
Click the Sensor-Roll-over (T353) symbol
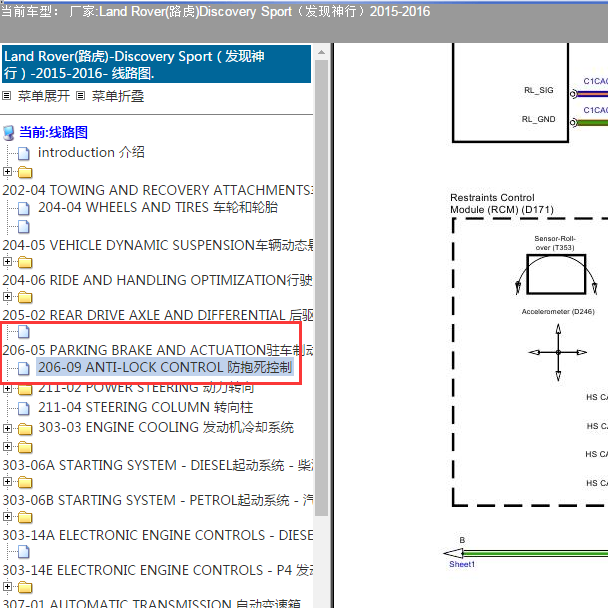click(556, 274)
